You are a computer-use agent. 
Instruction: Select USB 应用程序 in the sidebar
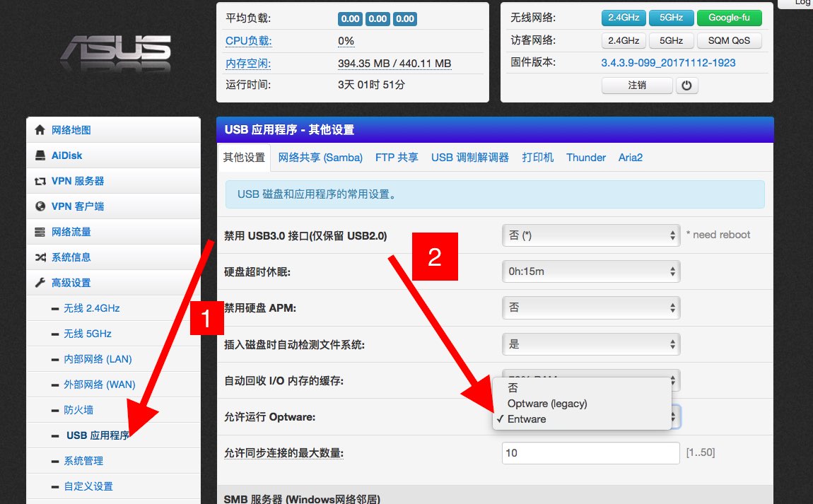(x=98, y=435)
